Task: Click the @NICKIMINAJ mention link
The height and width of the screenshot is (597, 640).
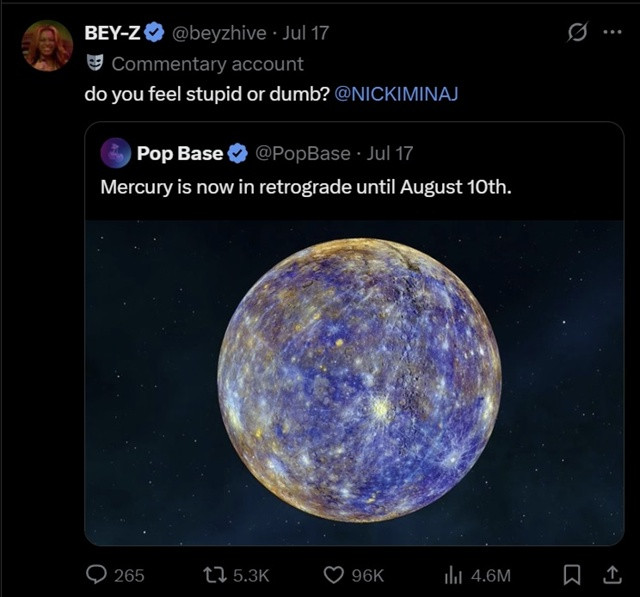Action: [396, 94]
